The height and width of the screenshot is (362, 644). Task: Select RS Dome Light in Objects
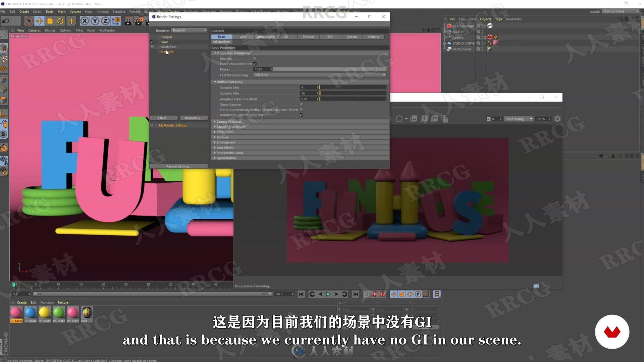coord(463,26)
